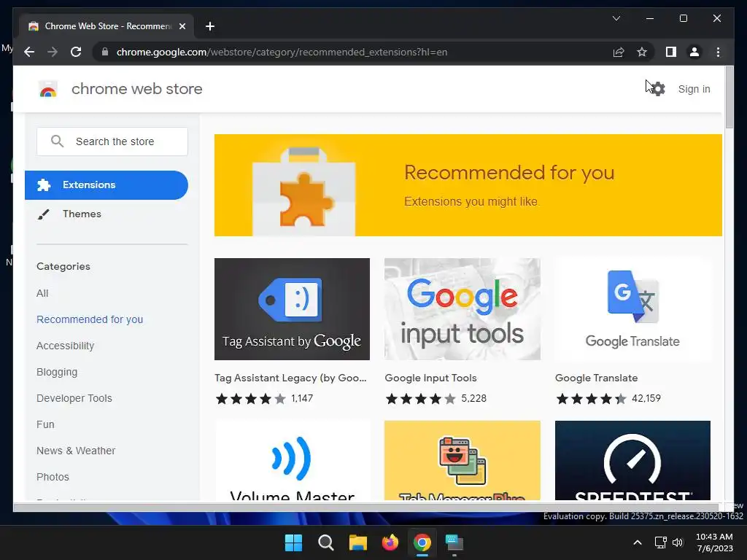Click Google Input Tools 5,228 rating
747x560 pixels.
(x=436, y=399)
